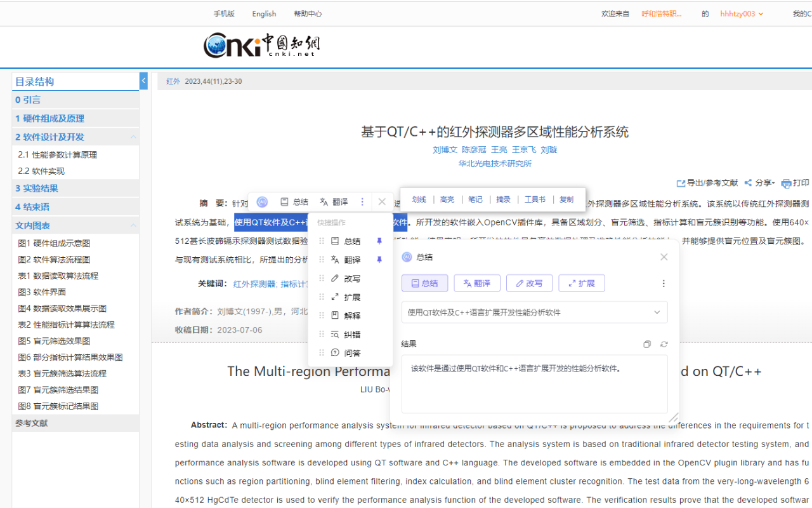
Task: Choose 解释 from quick actions menu
Action: [x=346, y=316]
